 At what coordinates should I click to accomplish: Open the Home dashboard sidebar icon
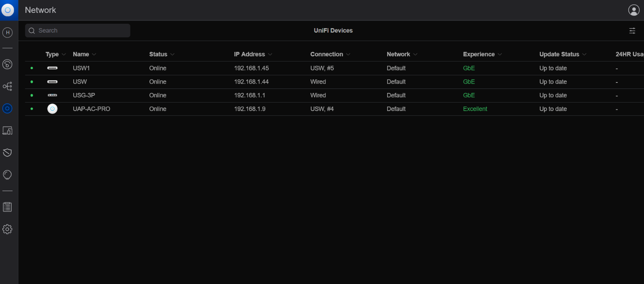tap(8, 33)
